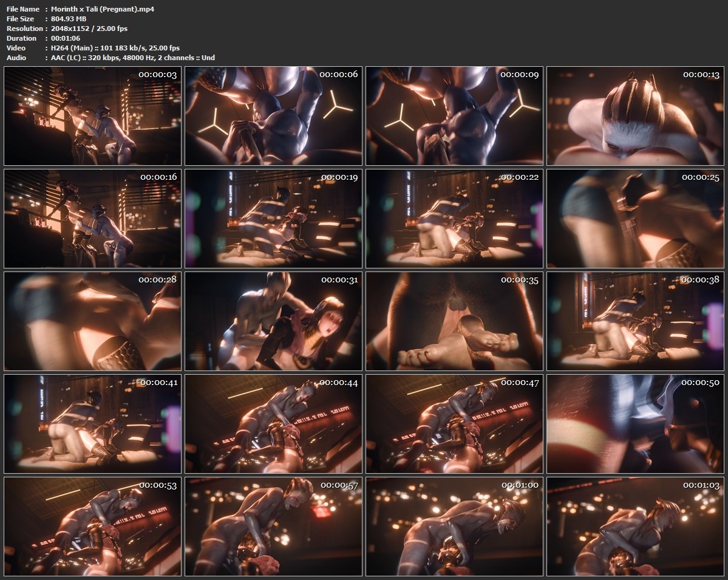Open the frame with timestamp 00:00:41
The height and width of the screenshot is (580, 728).
click(92, 424)
